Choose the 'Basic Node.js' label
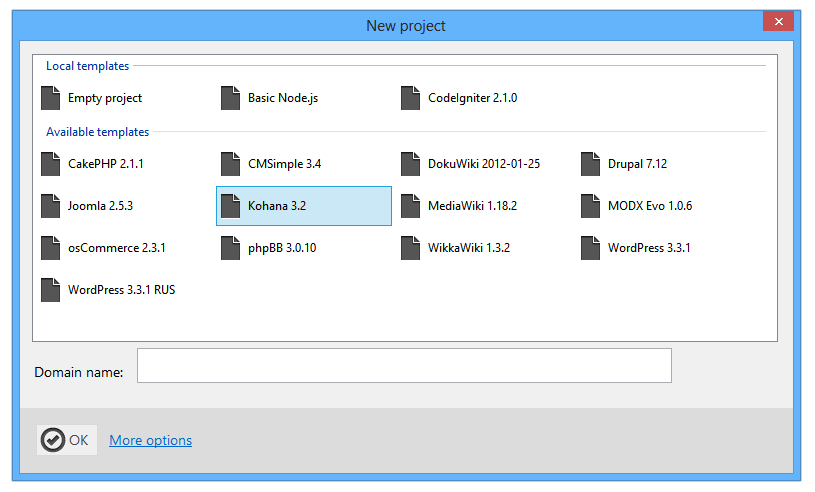Screen dimensions: 815x492 pos(283,98)
